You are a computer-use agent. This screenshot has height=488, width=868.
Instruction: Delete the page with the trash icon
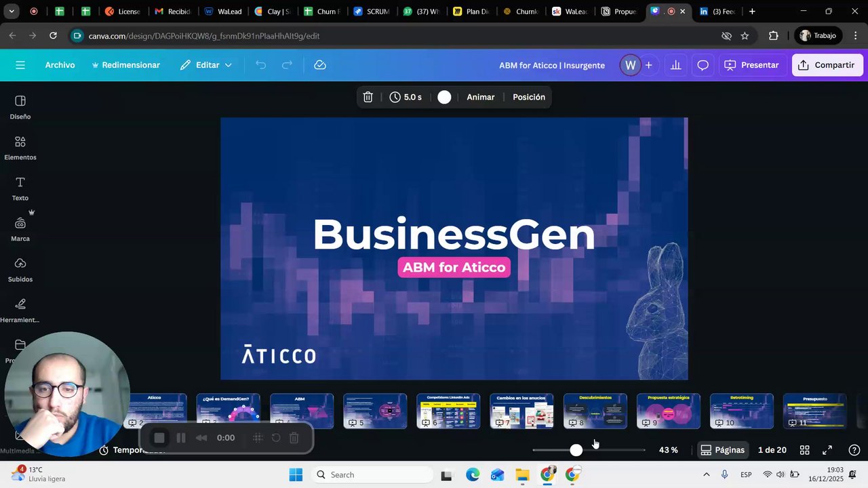pos(368,97)
